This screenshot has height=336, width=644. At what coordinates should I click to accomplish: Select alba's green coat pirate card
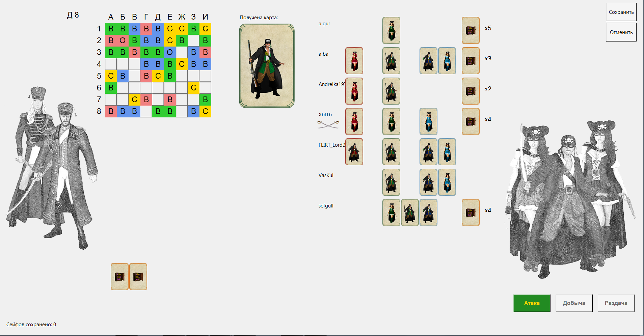[x=391, y=61]
